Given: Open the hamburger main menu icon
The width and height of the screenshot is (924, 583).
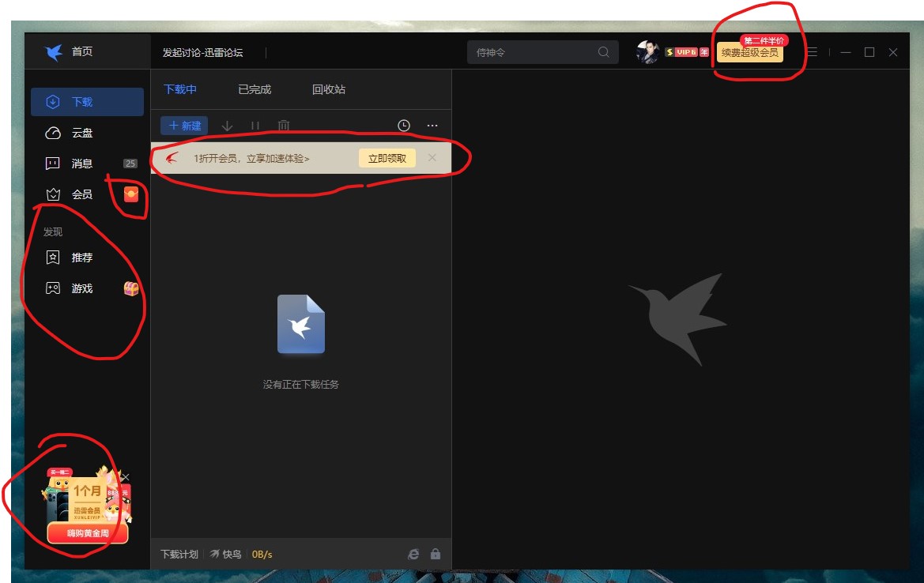Looking at the screenshot, I should click(x=812, y=52).
